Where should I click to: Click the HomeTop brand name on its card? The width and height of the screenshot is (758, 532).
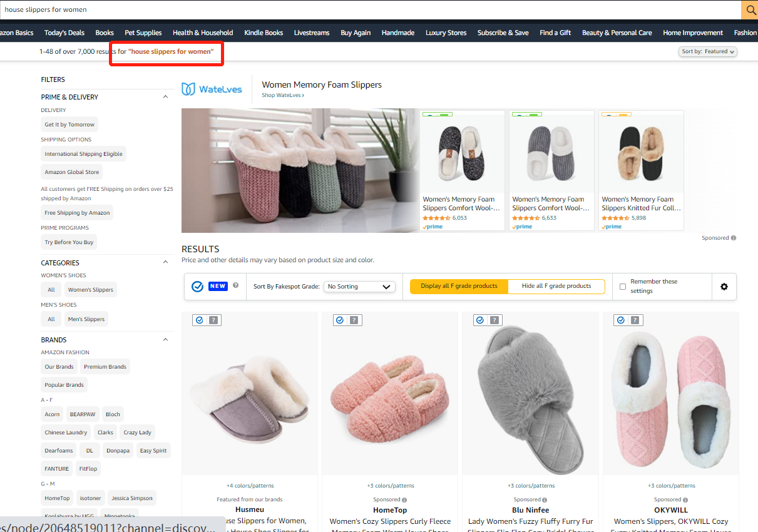pyautogui.click(x=391, y=510)
